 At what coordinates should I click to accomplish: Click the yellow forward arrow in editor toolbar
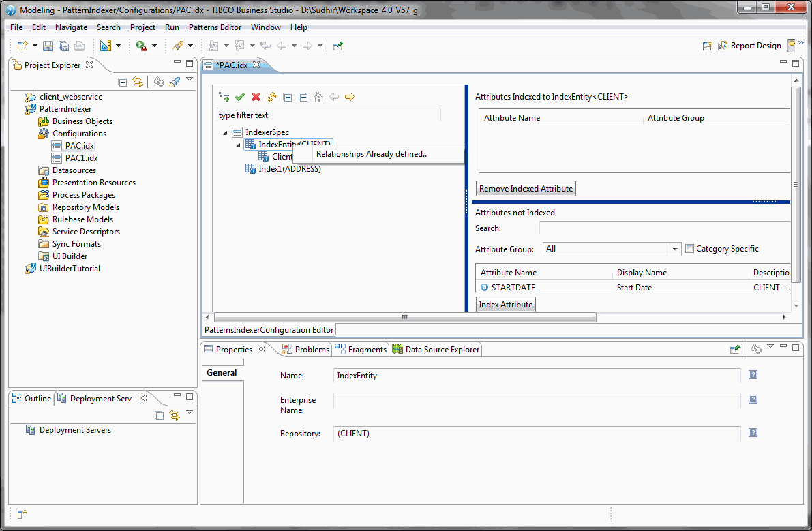point(350,97)
